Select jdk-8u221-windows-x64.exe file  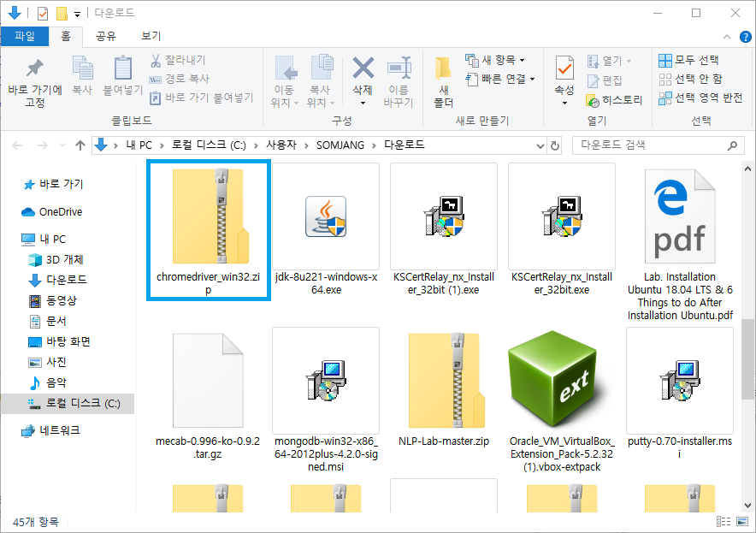click(x=326, y=229)
